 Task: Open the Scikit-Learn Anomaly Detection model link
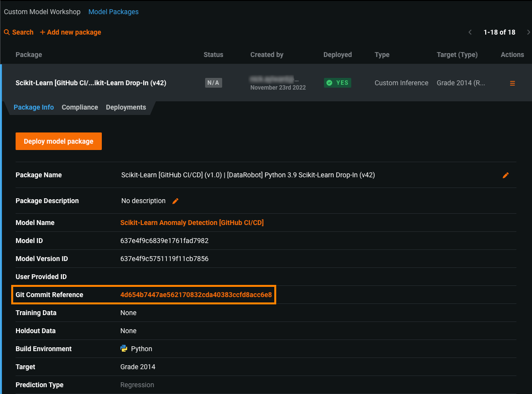click(x=192, y=223)
